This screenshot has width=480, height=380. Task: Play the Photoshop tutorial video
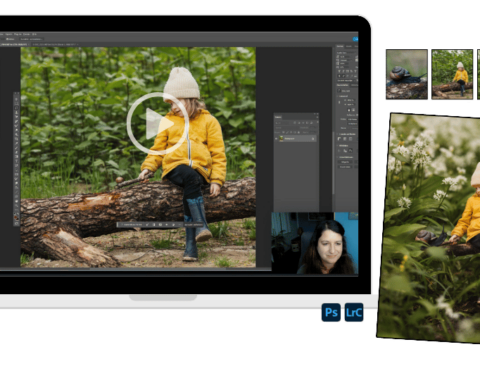coord(157,123)
